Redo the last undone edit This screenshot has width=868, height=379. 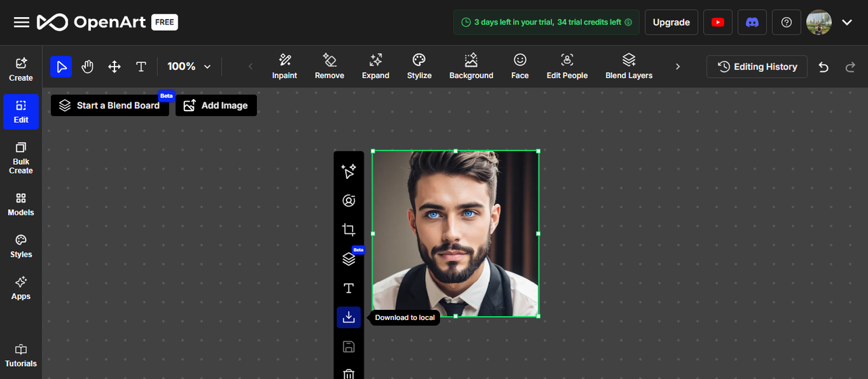850,66
